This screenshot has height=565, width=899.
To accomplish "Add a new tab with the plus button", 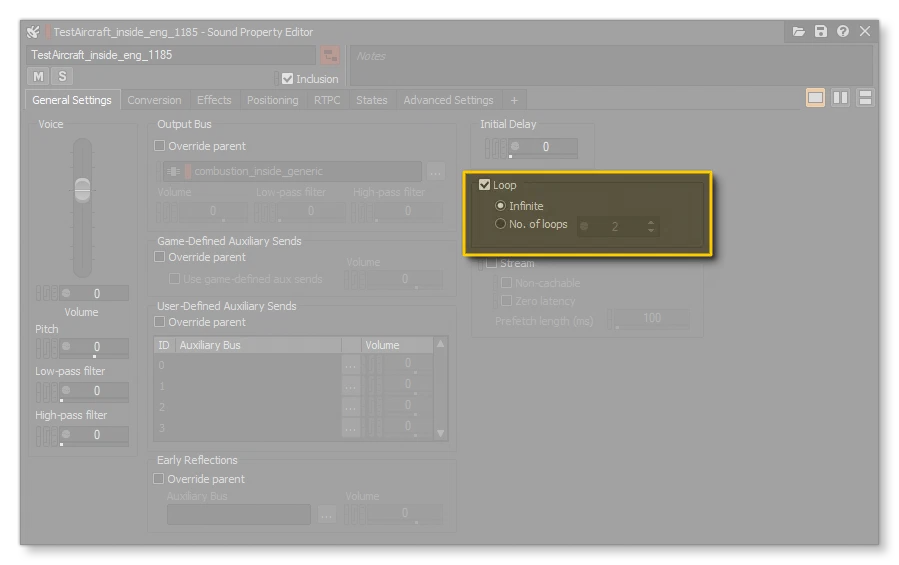I will click(x=514, y=100).
